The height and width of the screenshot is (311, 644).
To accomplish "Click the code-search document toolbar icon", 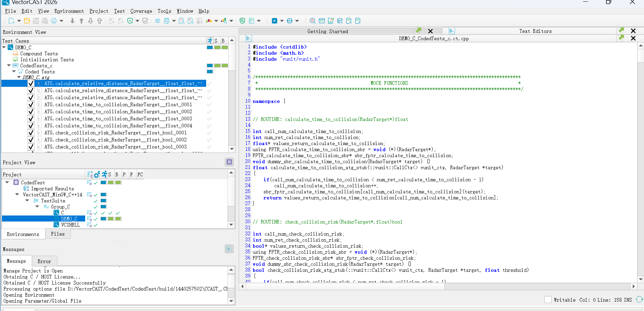I will click(x=182, y=21).
